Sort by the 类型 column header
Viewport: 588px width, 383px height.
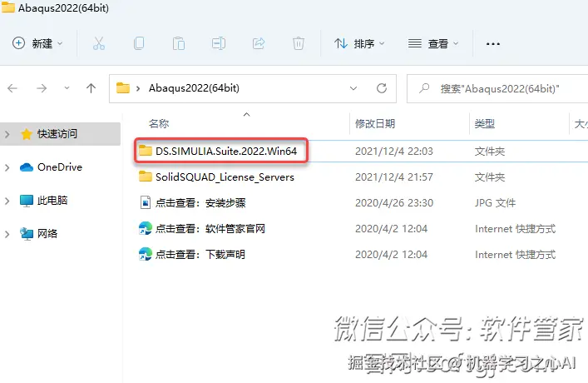point(485,123)
